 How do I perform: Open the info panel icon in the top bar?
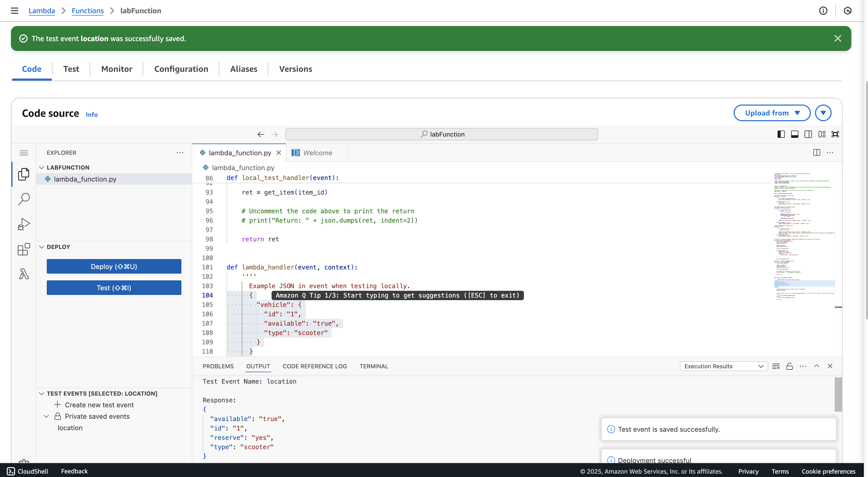pos(823,11)
